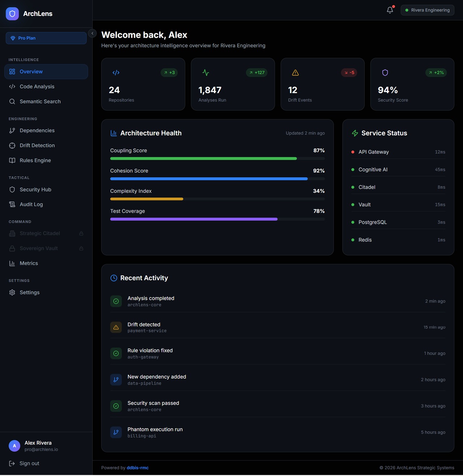
Task: Click the Alex Rivera avatar
Action: point(14,446)
